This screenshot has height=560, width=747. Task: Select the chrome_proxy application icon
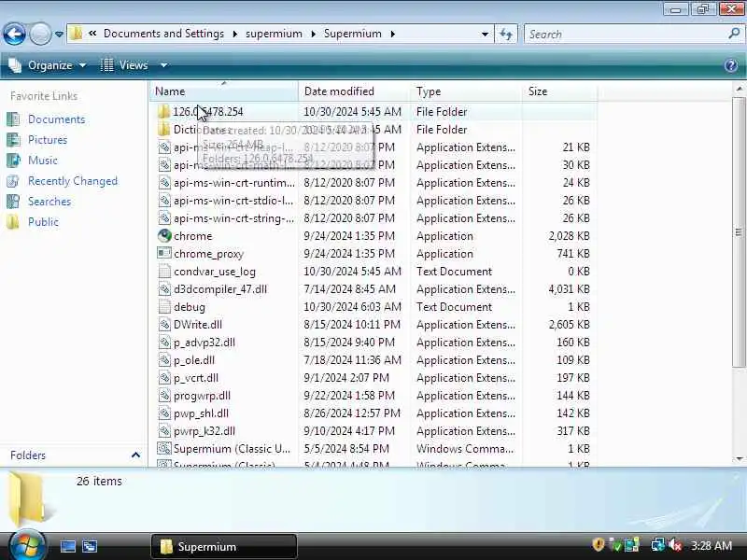point(164,254)
